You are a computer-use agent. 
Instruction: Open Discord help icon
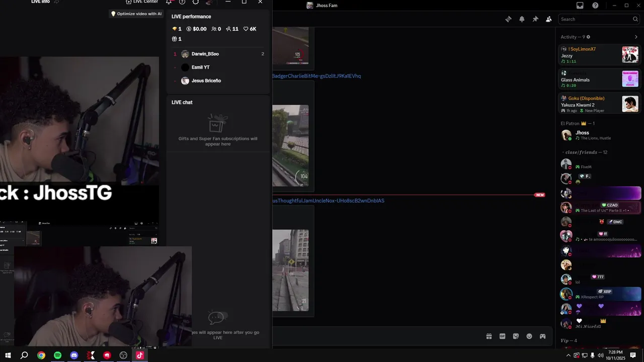coord(595,6)
